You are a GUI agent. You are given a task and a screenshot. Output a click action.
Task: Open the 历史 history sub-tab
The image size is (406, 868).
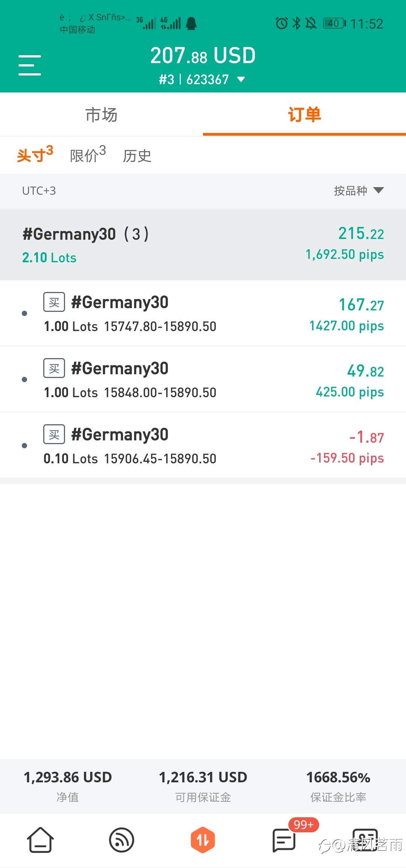point(137,156)
